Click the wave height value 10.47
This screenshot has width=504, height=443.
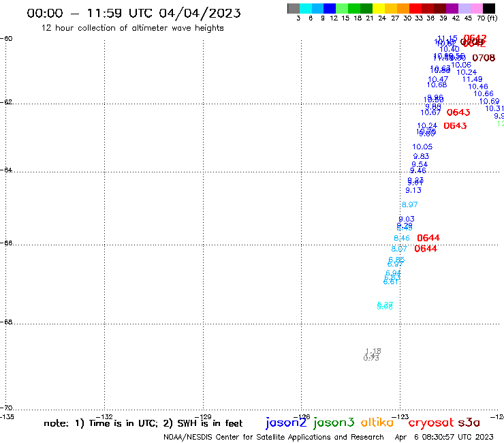pos(438,79)
